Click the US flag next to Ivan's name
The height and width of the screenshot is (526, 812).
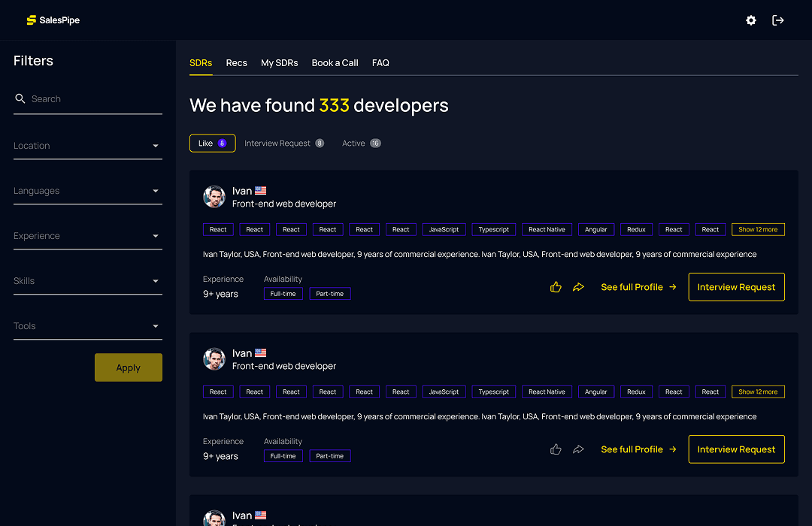260,190
